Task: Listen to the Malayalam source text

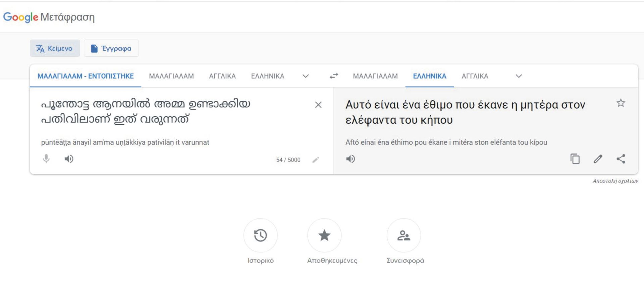Action: [x=69, y=159]
